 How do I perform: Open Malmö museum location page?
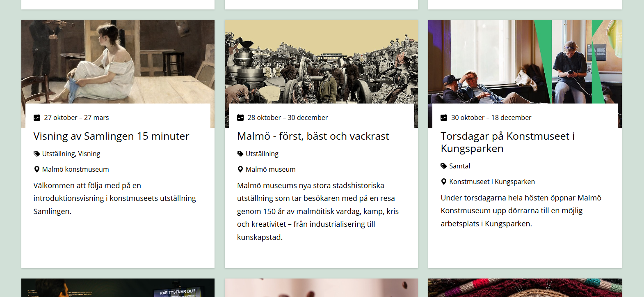click(x=270, y=169)
